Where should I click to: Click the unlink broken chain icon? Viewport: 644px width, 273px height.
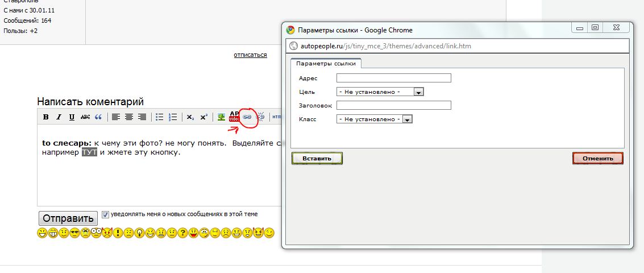[x=260, y=117]
